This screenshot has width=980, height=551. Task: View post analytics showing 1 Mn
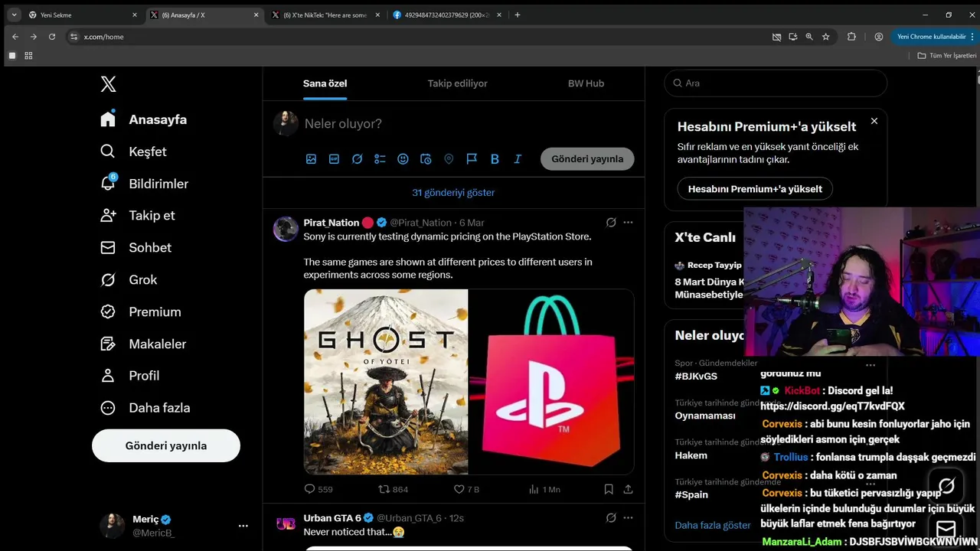[544, 489]
